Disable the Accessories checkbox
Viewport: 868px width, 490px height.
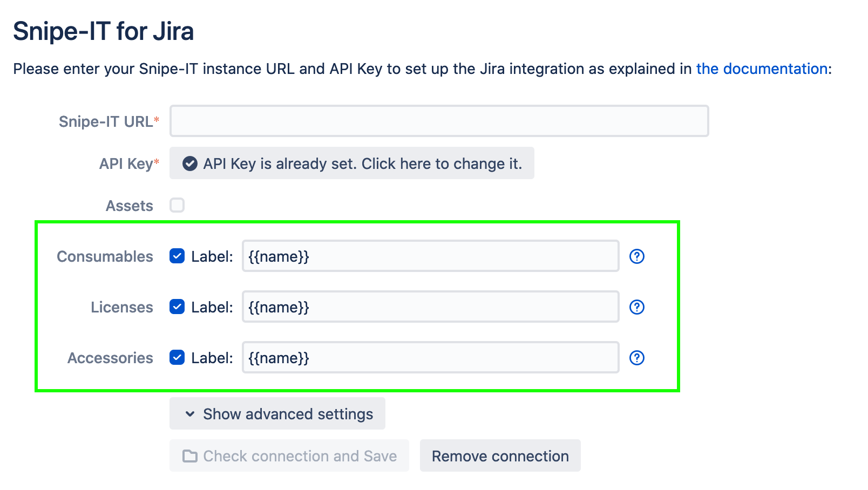(177, 358)
